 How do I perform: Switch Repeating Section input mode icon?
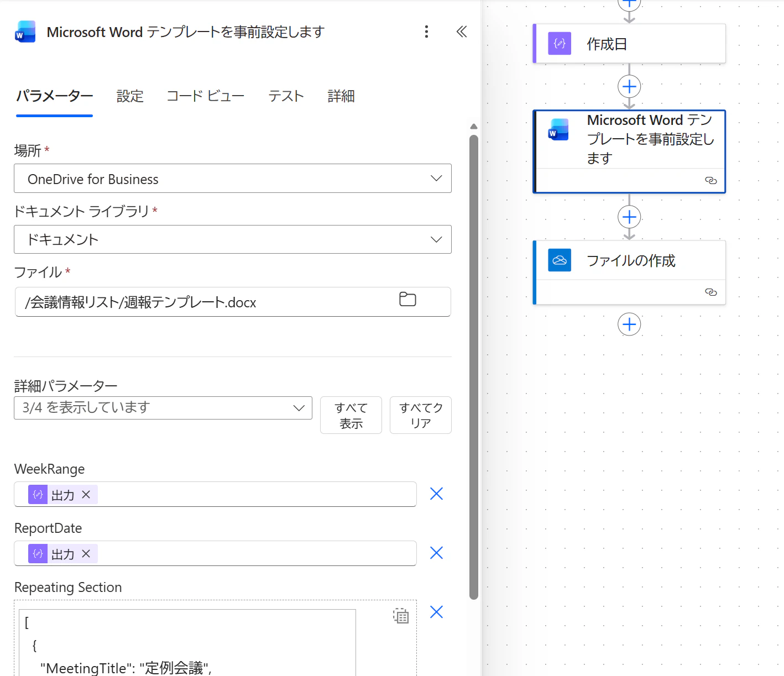(401, 616)
